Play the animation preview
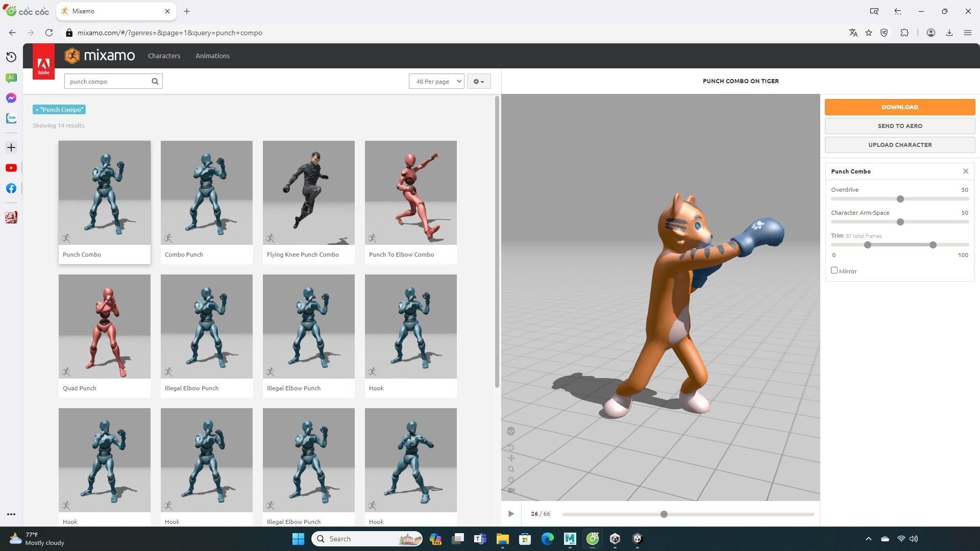Image resolution: width=980 pixels, height=551 pixels. pyautogui.click(x=511, y=514)
